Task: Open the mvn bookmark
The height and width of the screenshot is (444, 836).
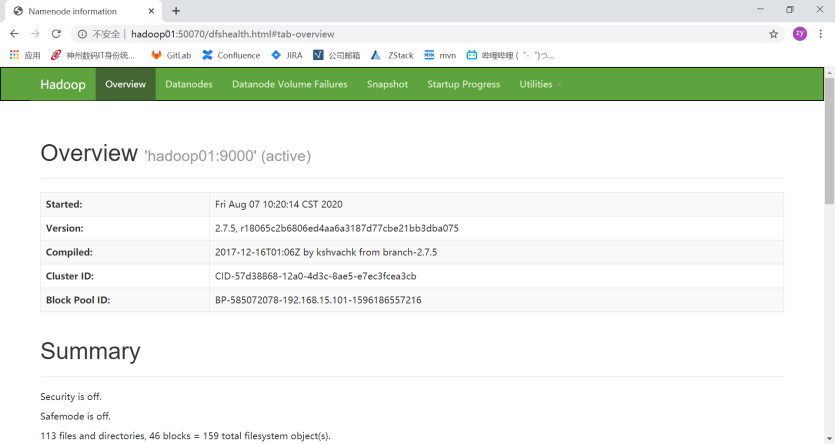Action: click(440, 55)
